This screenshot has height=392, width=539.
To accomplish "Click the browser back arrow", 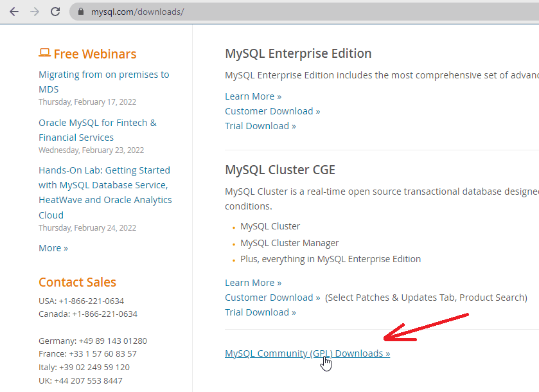I will [x=14, y=12].
